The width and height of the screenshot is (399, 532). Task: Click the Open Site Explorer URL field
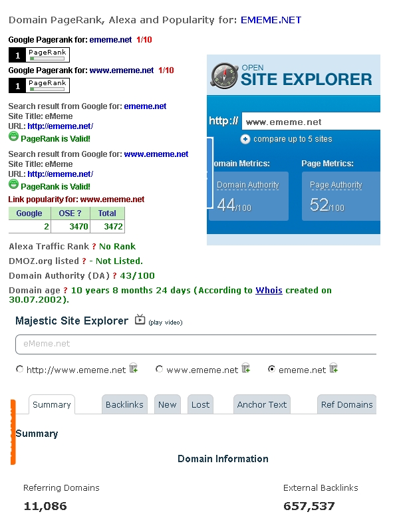tap(311, 122)
